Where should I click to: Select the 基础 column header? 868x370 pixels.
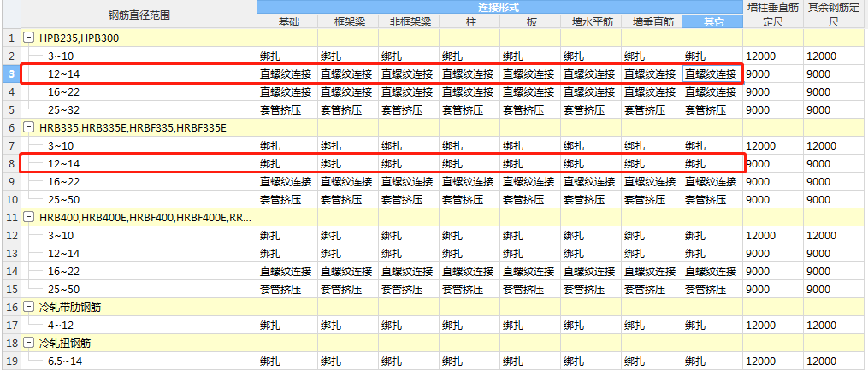click(287, 22)
